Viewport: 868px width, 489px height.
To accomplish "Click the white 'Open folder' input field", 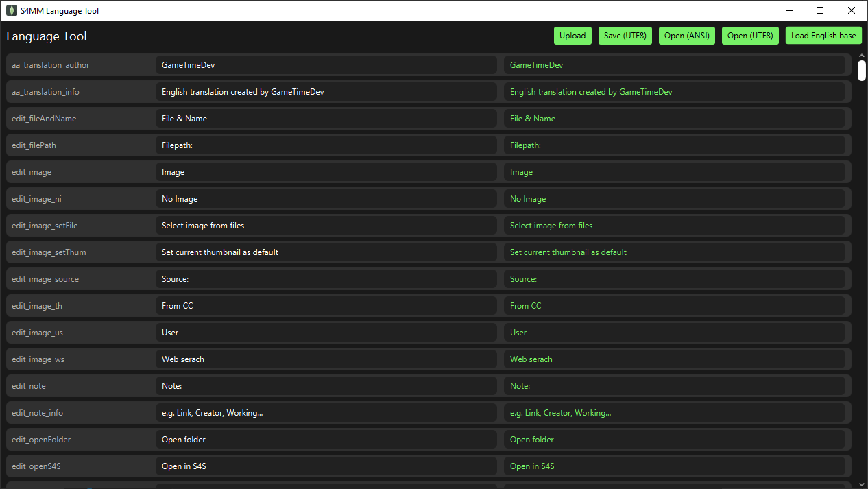I will click(326, 440).
